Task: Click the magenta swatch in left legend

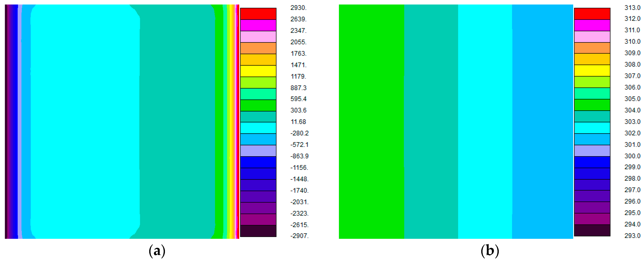Action: 258,25
